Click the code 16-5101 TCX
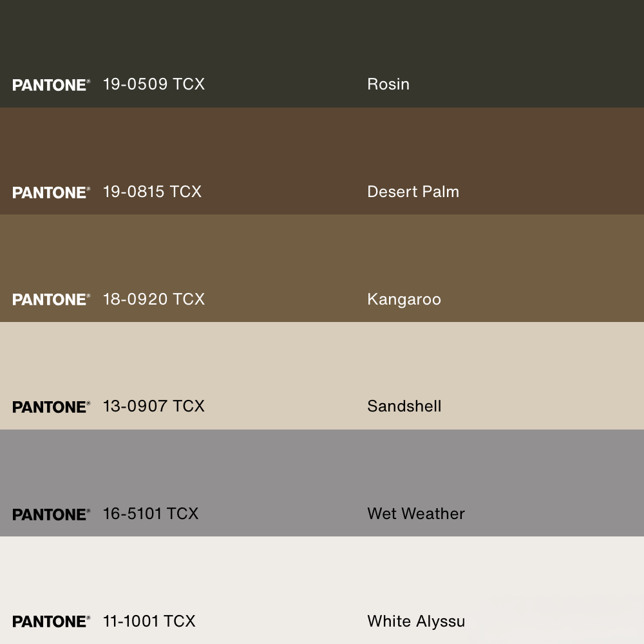The width and height of the screenshot is (644, 644). [x=150, y=514]
